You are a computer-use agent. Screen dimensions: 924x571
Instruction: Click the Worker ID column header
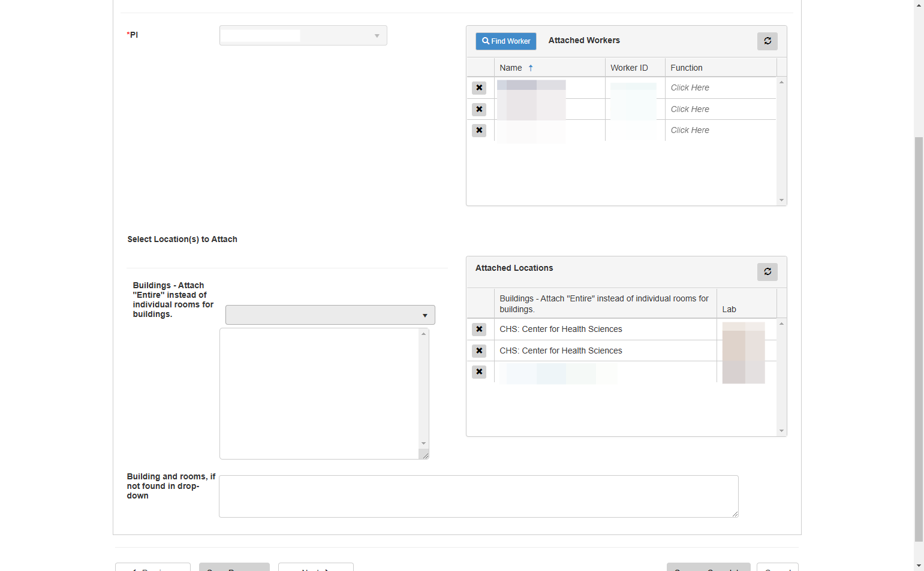pos(635,68)
